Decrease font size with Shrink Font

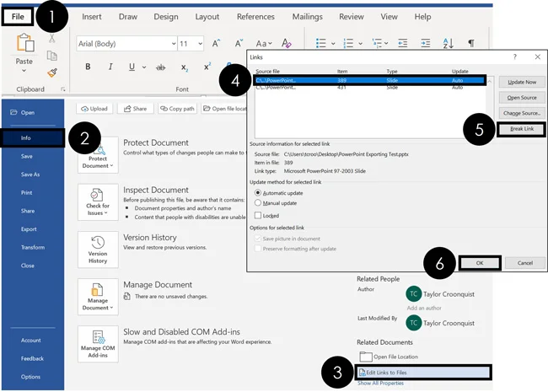tap(239, 43)
